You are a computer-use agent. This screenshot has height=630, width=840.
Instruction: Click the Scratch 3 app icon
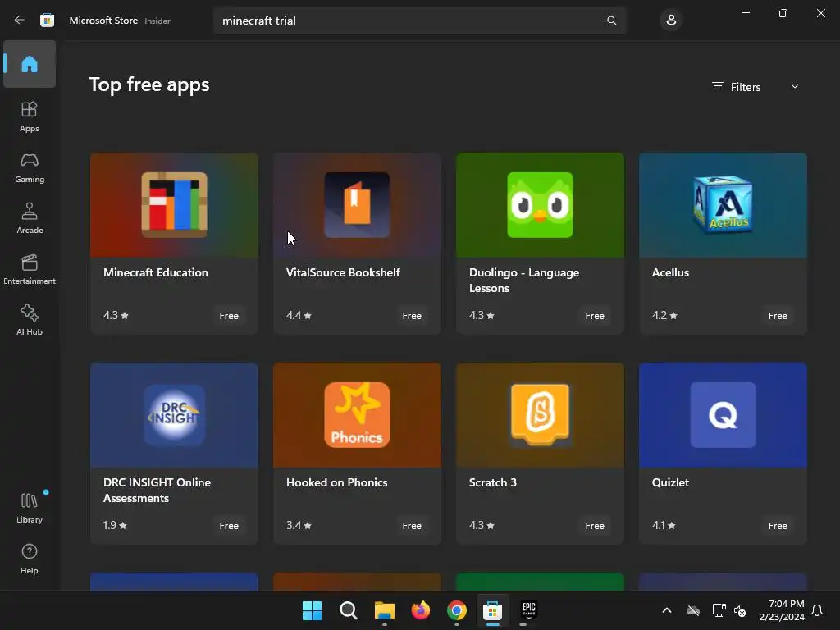pos(540,414)
